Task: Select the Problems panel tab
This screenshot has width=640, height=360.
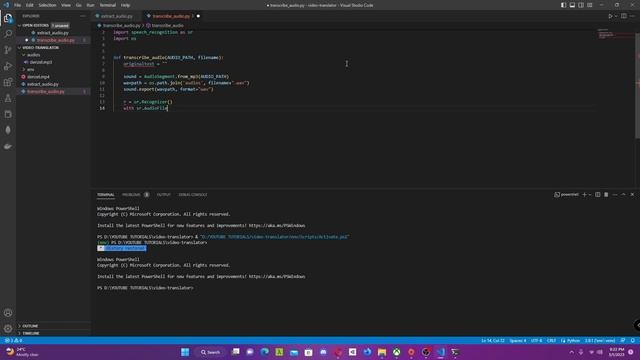Action: 131,195
